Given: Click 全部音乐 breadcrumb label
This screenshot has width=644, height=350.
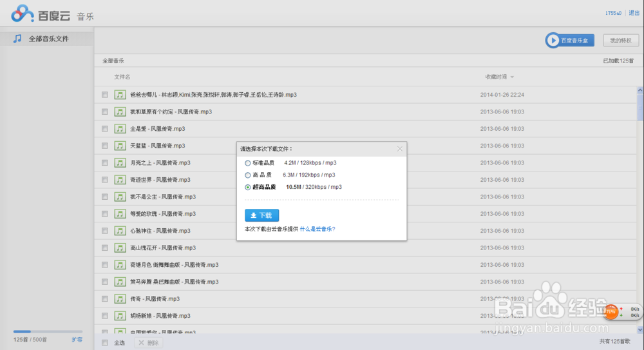Looking at the screenshot, I should [113, 61].
